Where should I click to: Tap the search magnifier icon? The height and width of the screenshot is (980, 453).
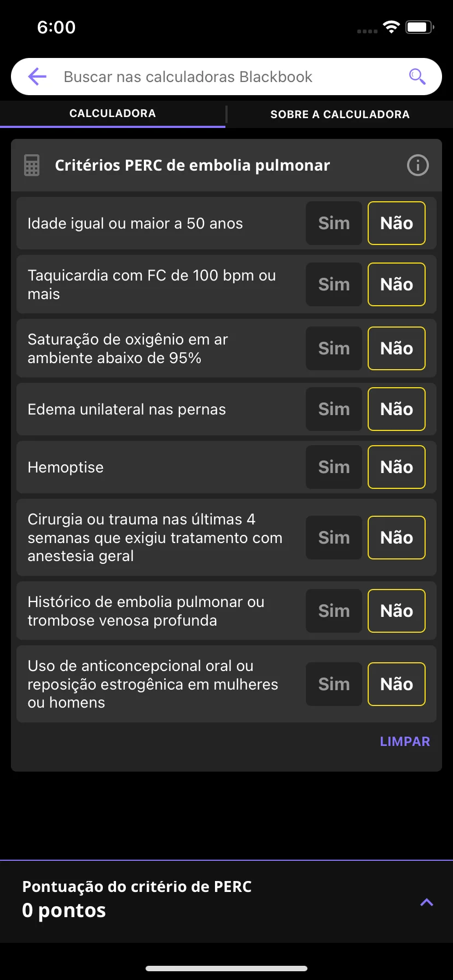pyautogui.click(x=417, y=77)
